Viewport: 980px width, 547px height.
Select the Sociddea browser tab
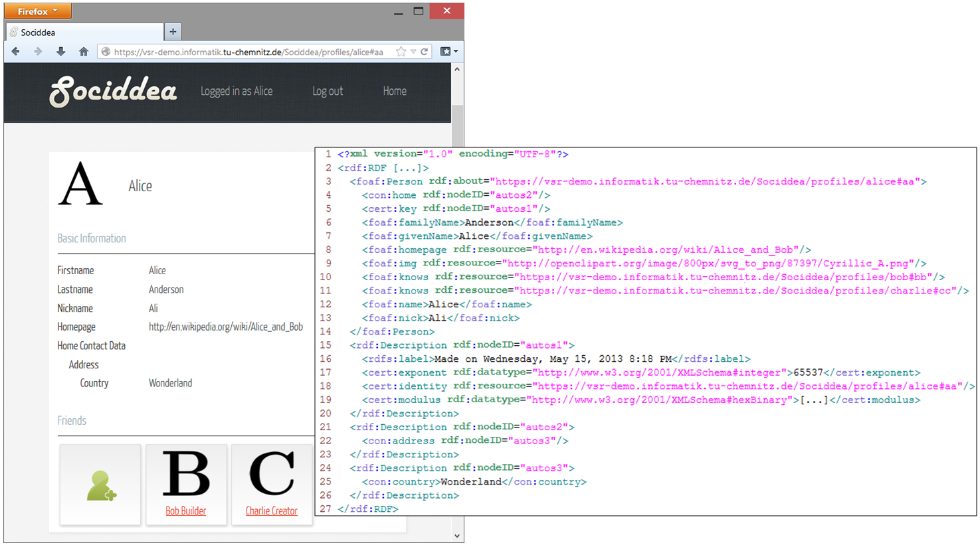coord(84,32)
